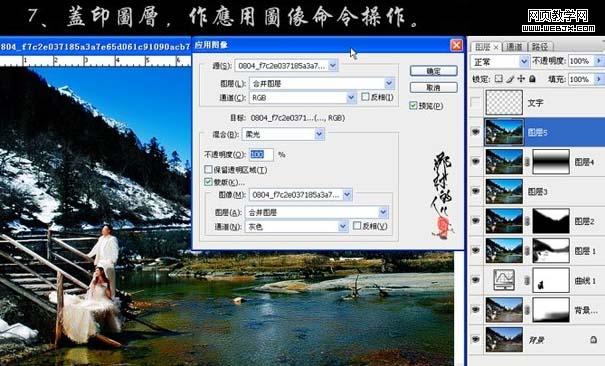Viewport: 605px width, 366px height.
Task: Select the 背景副本 layer mask thumbnail
Action: pyautogui.click(x=551, y=310)
